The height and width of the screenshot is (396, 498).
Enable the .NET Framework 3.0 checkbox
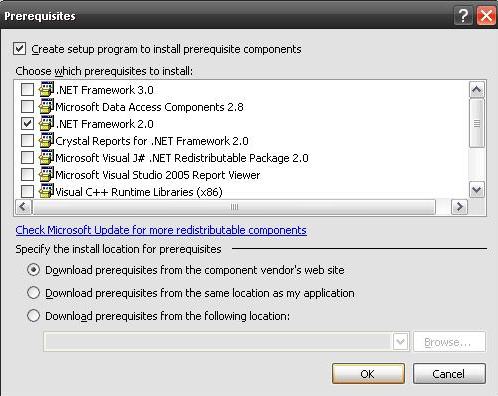(x=27, y=89)
